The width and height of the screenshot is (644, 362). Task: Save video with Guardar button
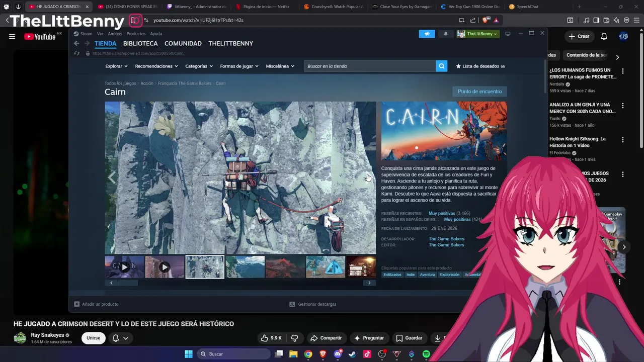pos(409,338)
